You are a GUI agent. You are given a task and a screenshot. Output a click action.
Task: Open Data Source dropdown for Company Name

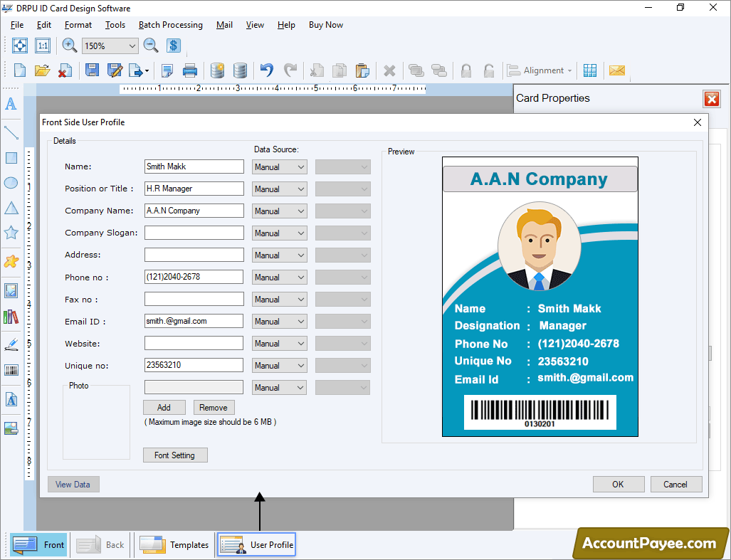point(279,211)
